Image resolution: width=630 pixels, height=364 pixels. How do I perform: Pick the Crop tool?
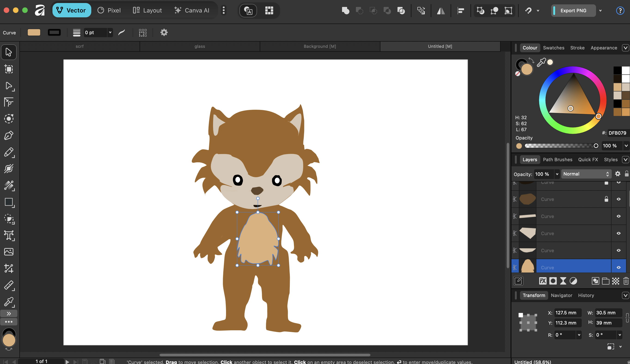click(x=9, y=269)
